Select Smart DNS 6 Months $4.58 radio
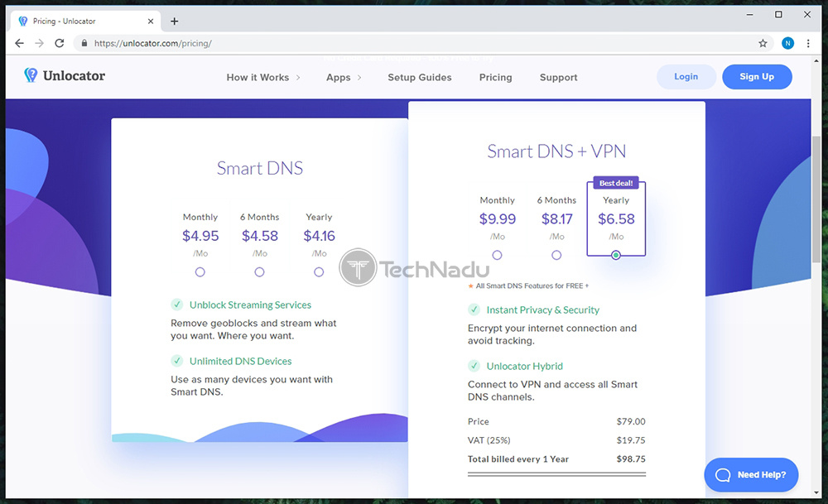The width and height of the screenshot is (828, 504). pos(259,271)
